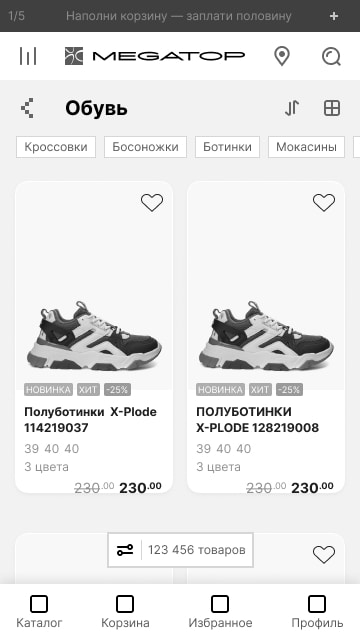The image size is (360, 640).
Task: Open the hamburger menu icon
Action: click(28, 56)
